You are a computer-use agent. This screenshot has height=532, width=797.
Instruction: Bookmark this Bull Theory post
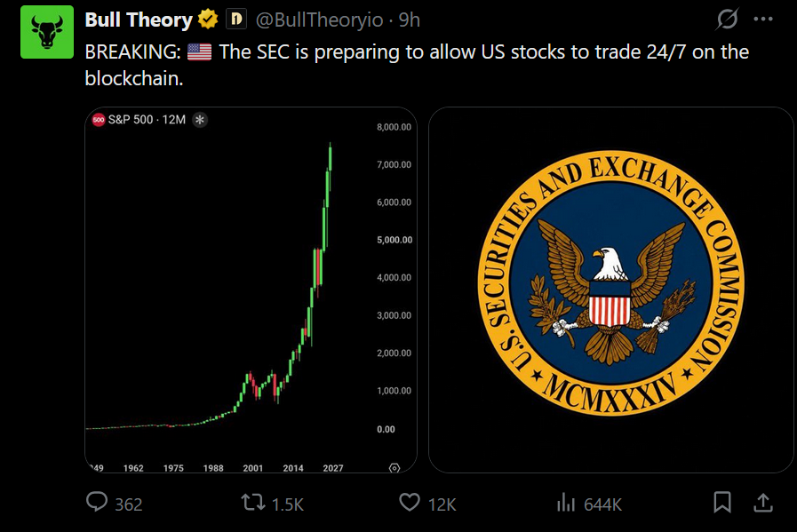tap(722, 502)
